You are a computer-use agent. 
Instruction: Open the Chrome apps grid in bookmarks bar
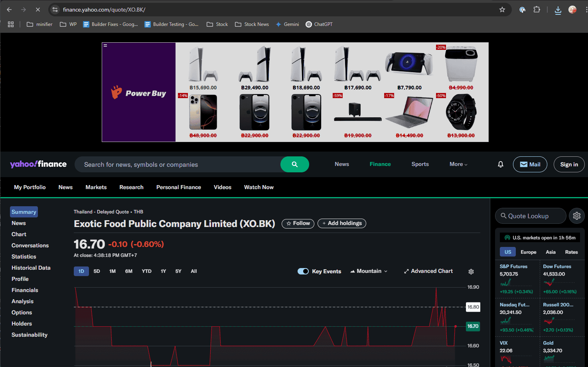pyautogui.click(x=11, y=24)
